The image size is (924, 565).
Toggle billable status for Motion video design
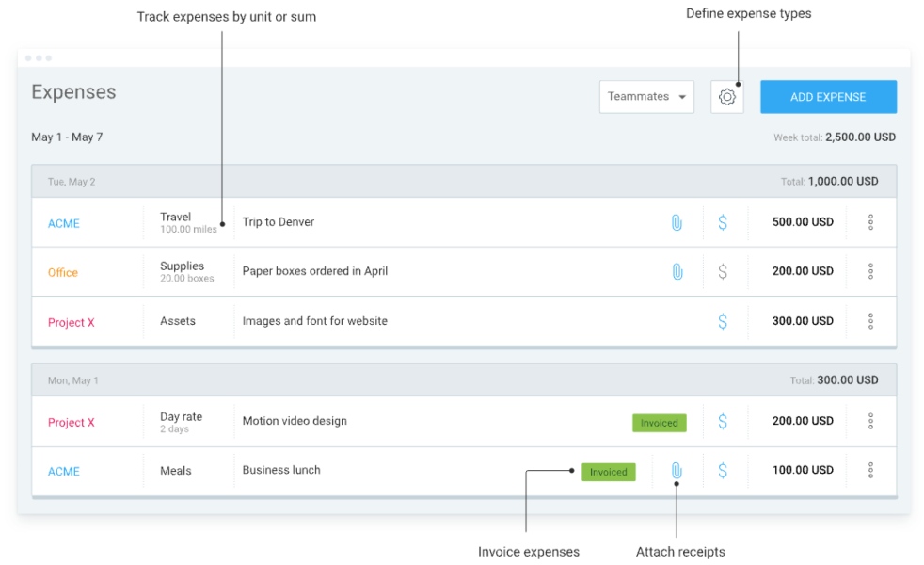coord(723,422)
